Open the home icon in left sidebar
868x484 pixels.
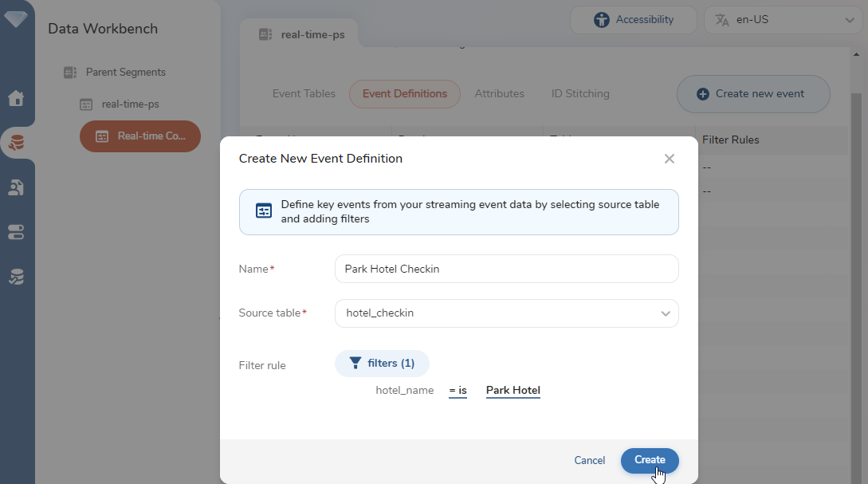click(16, 99)
